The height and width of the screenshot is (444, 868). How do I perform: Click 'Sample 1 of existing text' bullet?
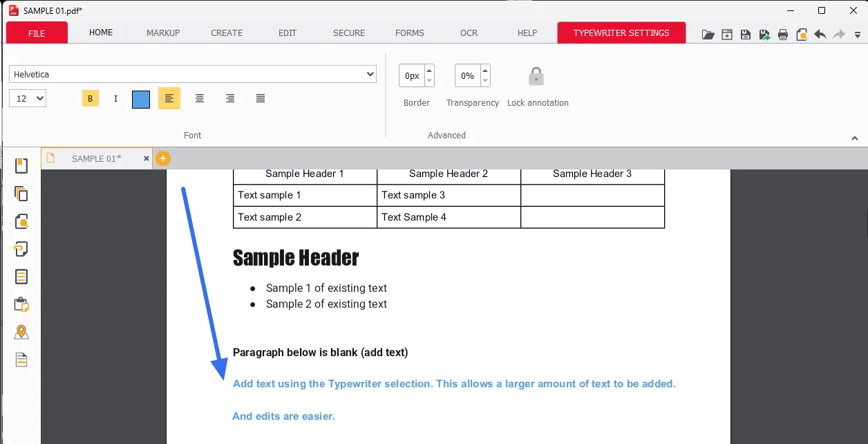pos(326,288)
